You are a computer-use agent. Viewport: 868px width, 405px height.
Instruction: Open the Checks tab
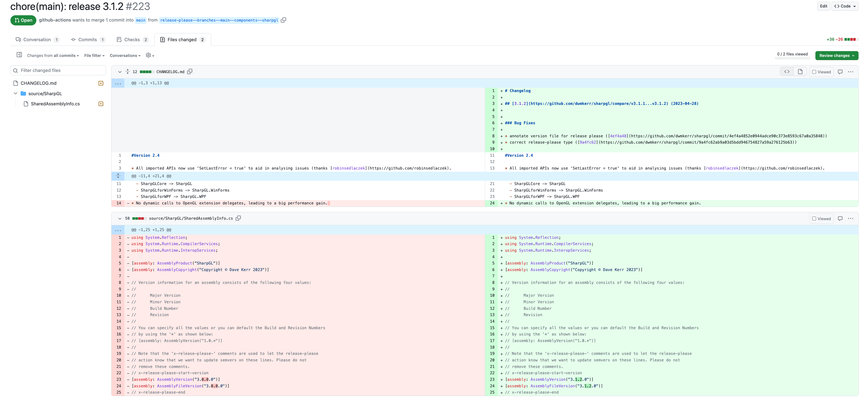coord(132,40)
